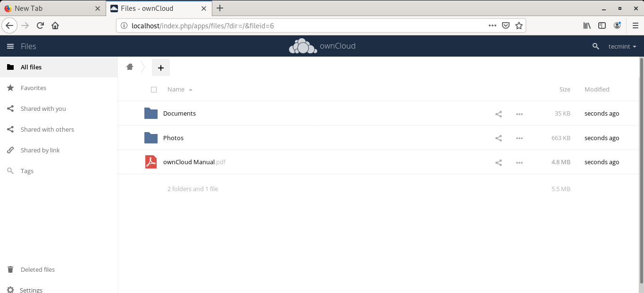
Task: Open more actions for Photos folder
Action: point(519,138)
